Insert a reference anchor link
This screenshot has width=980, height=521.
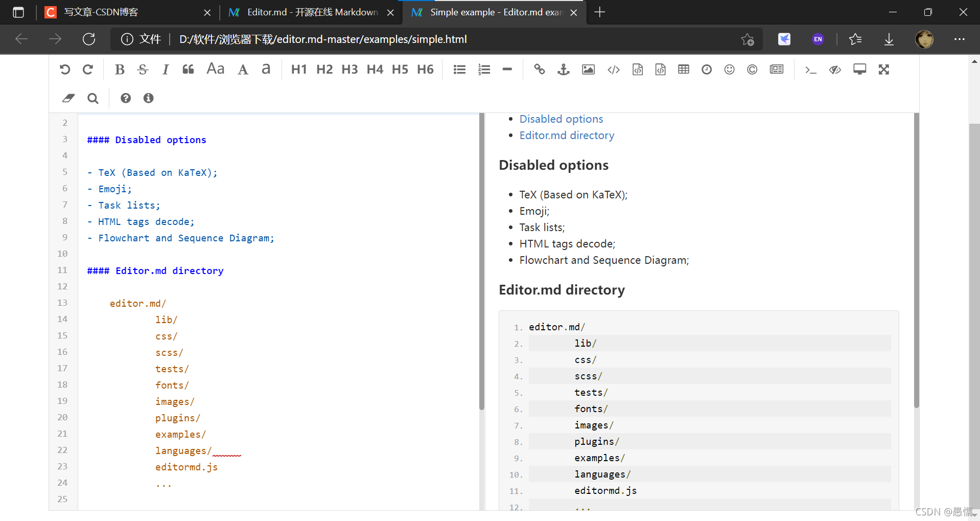[564, 70]
